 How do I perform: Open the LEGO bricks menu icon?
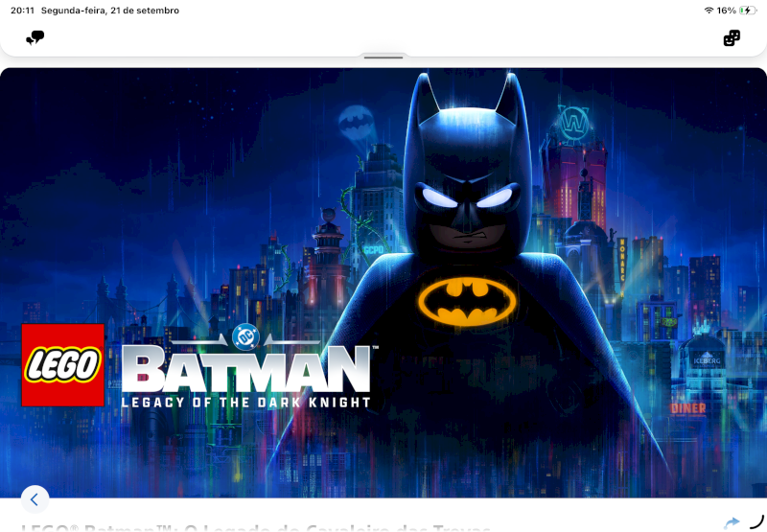point(732,37)
